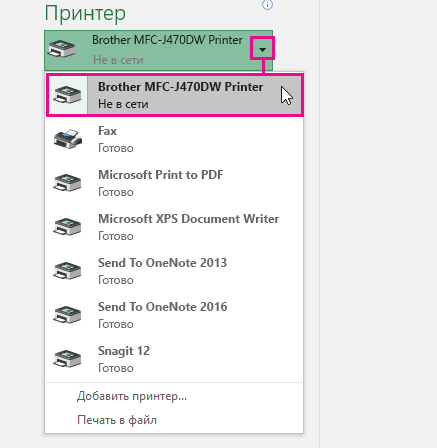Click the Microsoft Print to PDF icon
Image resolution: width=437 pixels, height=448 pixels.
pos(67,183)
